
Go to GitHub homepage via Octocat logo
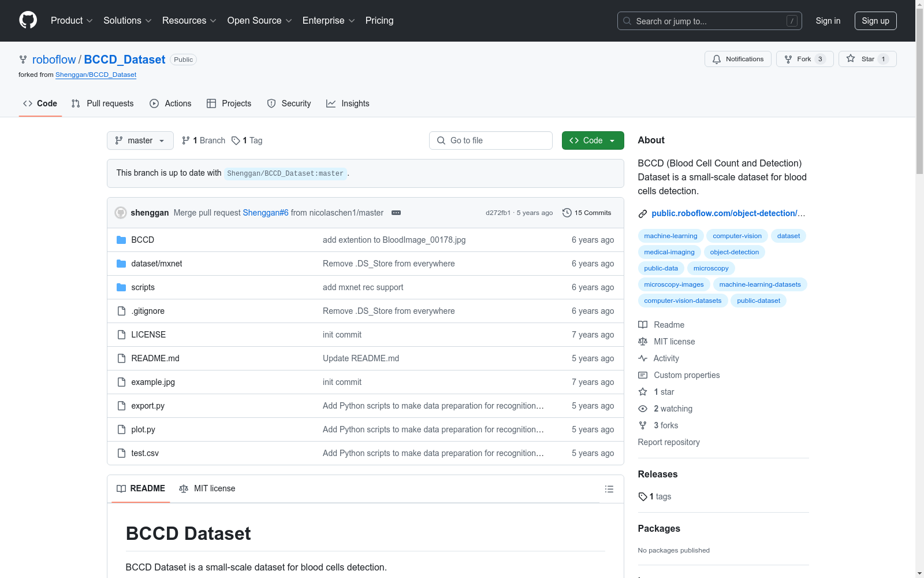(28, 20)
